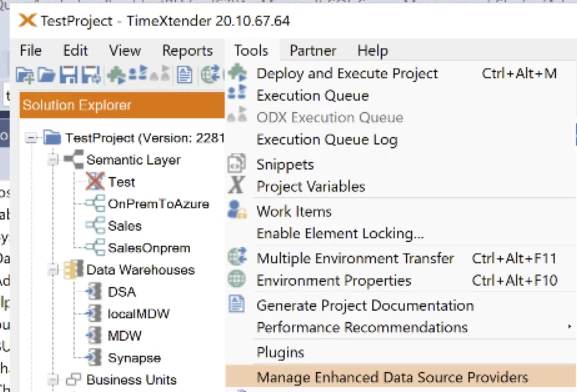Screen dimensions: 577x392
Task: Click the documentation page toolbar icon
Action: pyautogui.click(x=184, y=75)
